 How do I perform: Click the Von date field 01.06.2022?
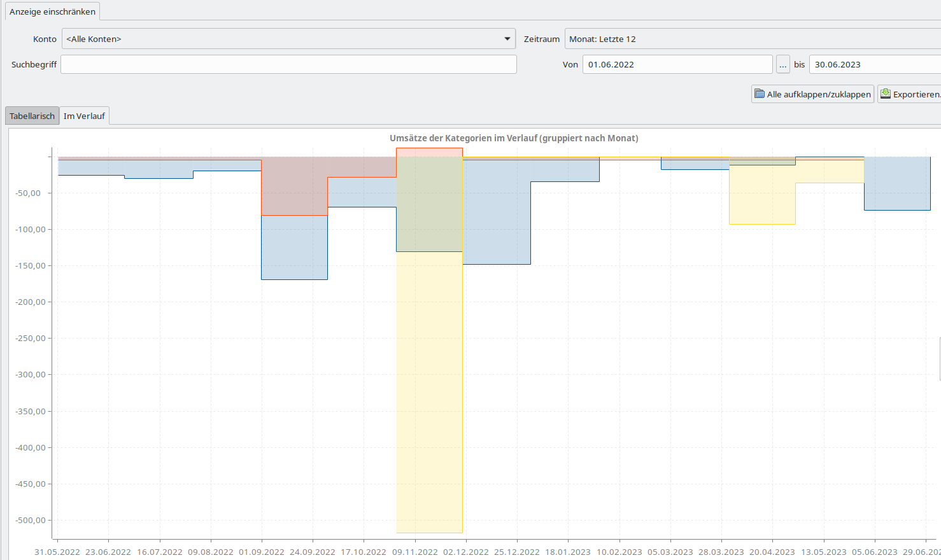tap(677, 64)
